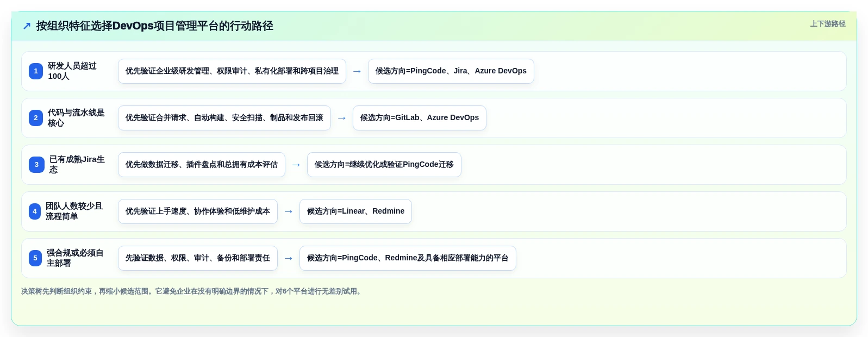Screen dimensions: 868x337
Task: Click the arrow after 先验证数据、权限、审计、备份和部署责任
Action: point(289,258)
